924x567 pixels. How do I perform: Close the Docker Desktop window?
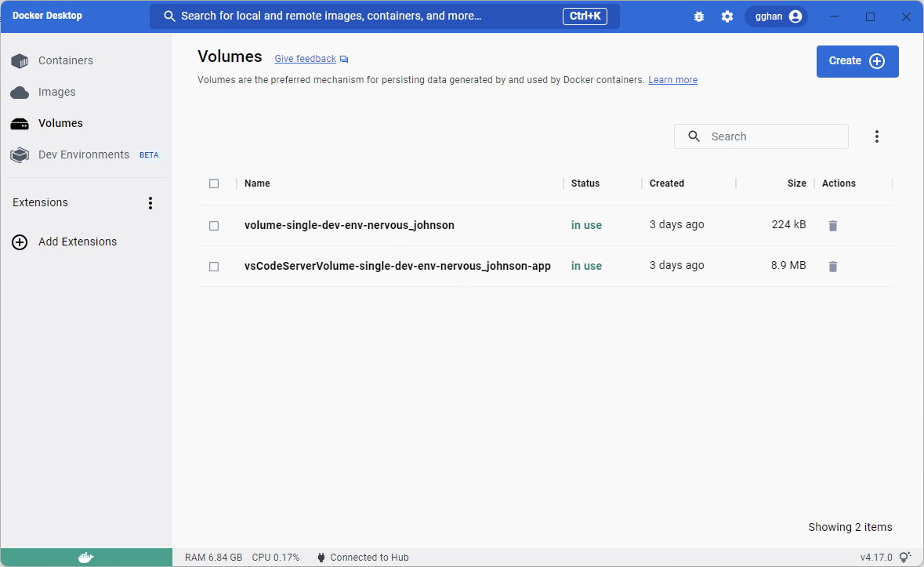906,16
